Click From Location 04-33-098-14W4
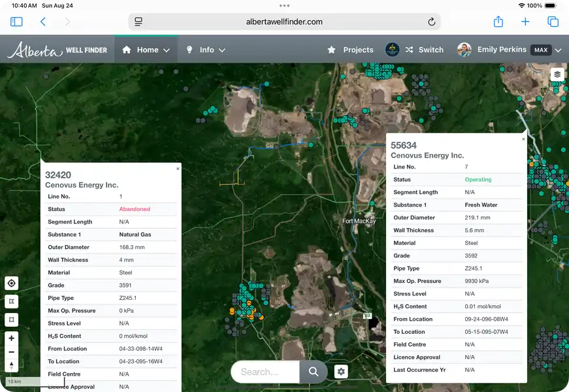Screen dimensions: 569x392 click(141, 349)
